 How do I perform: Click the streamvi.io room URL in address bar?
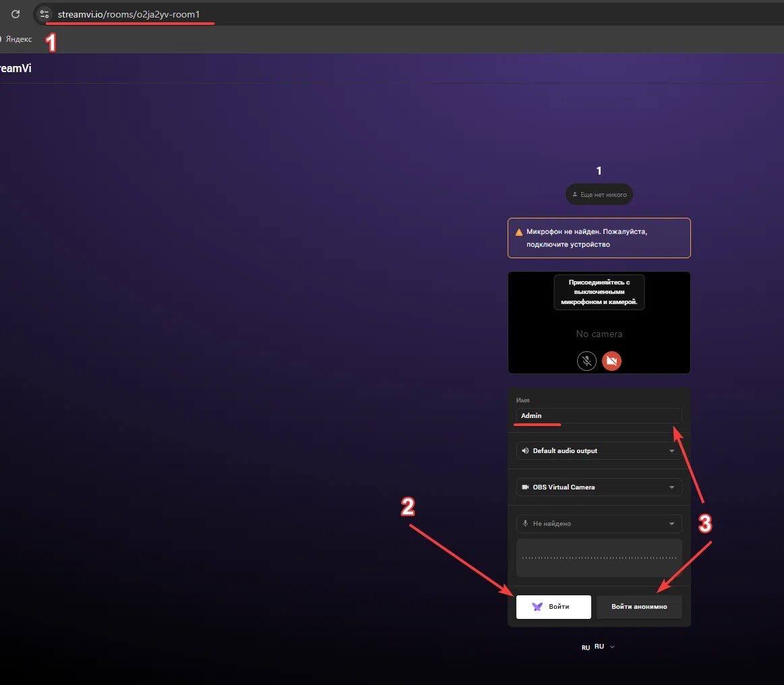(x=129, y=14)
